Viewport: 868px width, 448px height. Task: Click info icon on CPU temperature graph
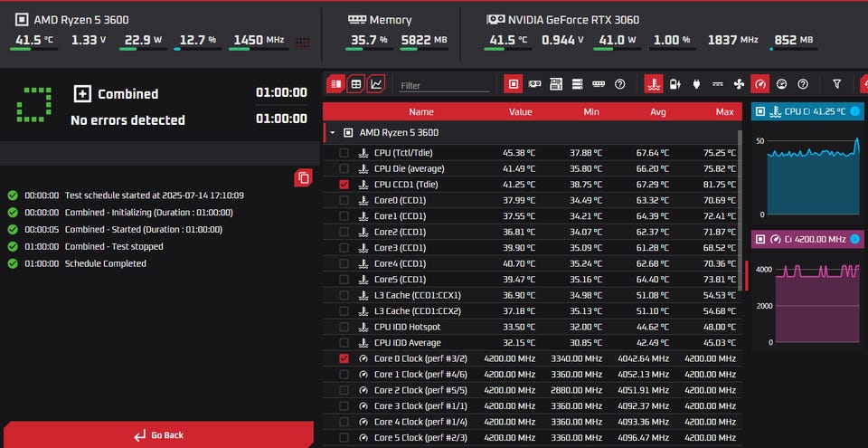click(854, 111)
